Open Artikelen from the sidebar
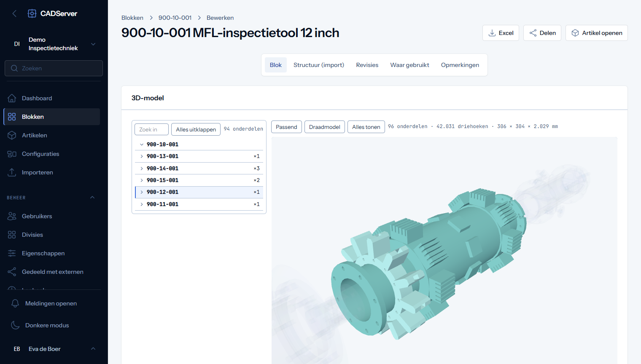The image size is (641, 364). [x=52, y=135]
